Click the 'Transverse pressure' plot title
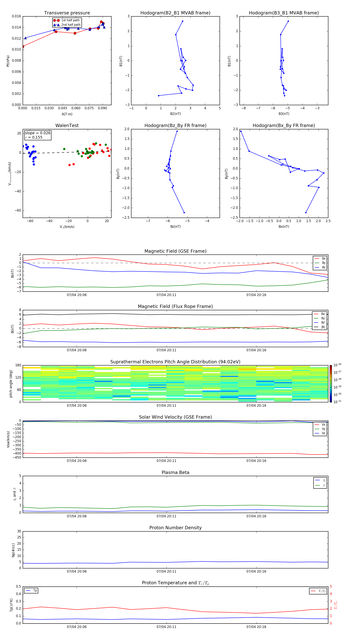This screenshot has width=351, height=644. pyautogui.click(x=67, y=13)
